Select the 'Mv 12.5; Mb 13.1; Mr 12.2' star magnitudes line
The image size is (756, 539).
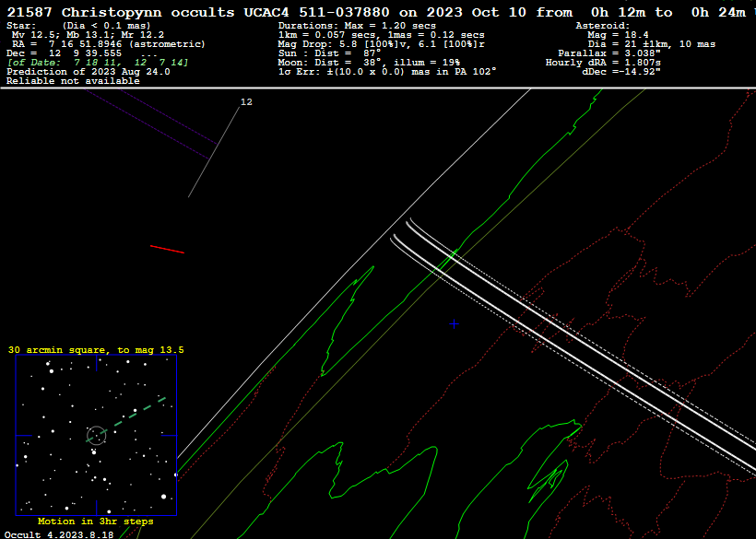click(x=88, y=35)
